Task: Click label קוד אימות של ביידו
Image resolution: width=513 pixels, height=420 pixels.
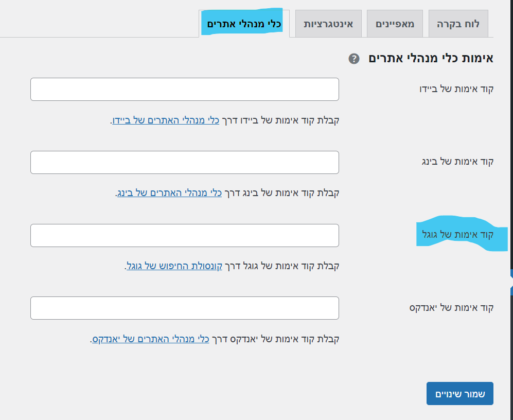Action: [456, 89]
